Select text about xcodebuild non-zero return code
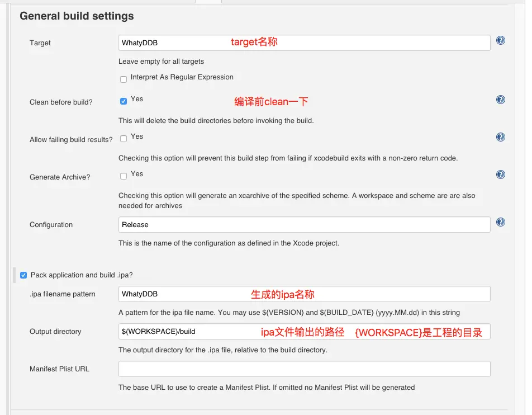Screen dimensions: 532x415 (288, 158)
